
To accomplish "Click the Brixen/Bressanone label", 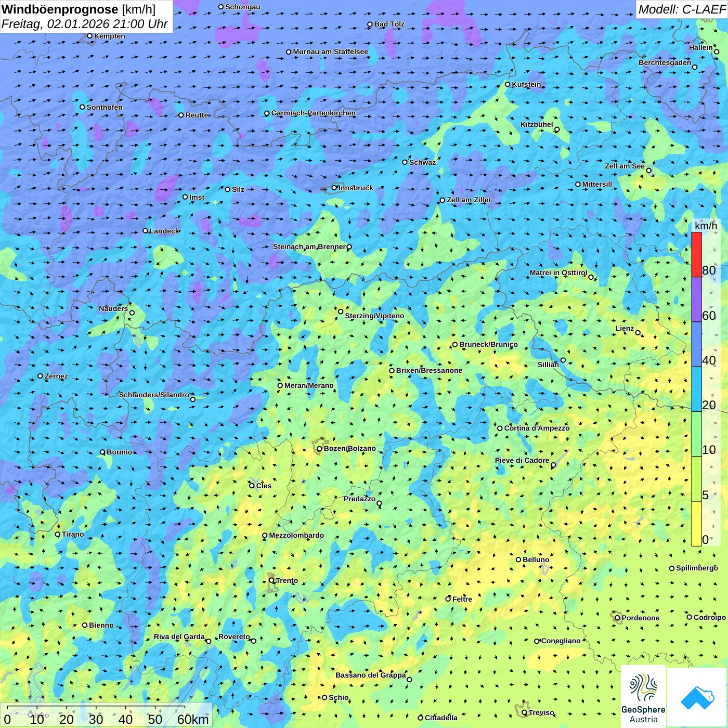I will [x=429, y=370].
